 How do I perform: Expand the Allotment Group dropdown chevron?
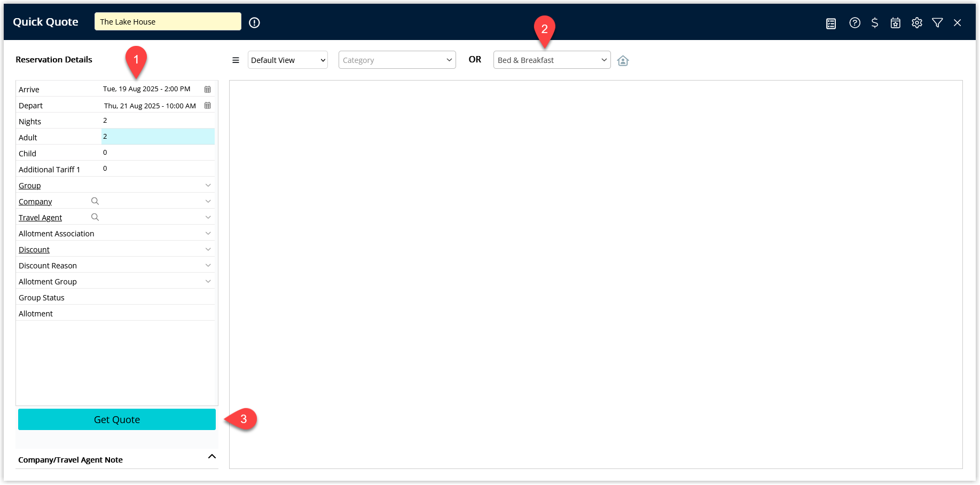[208, 281]
